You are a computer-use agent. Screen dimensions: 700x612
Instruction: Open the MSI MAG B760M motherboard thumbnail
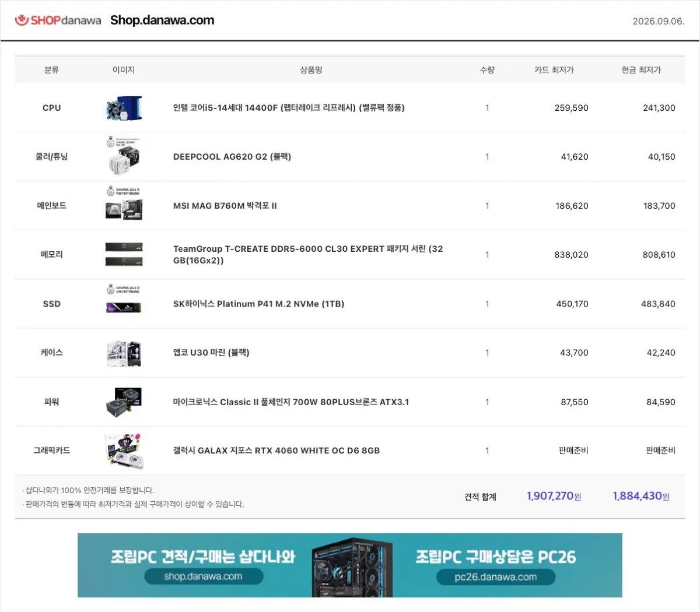[x=124, y=204]
